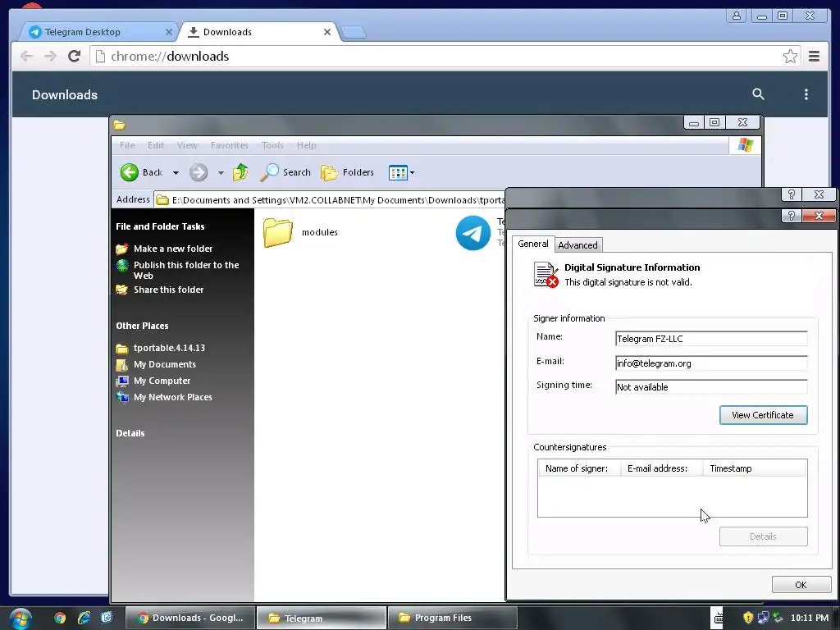Launch Internet Explorer from quick launch

point(84,618)
